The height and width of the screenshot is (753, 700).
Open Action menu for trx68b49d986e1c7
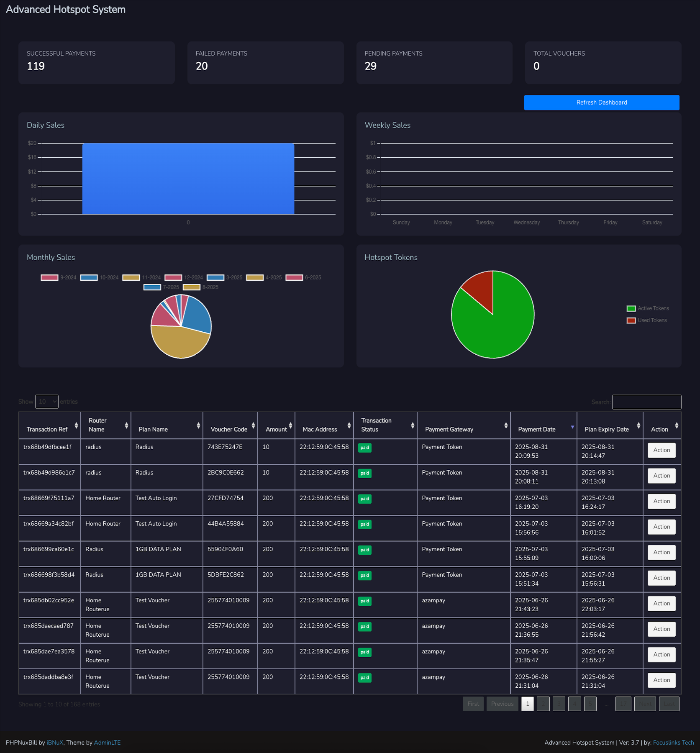pos(662,476)
